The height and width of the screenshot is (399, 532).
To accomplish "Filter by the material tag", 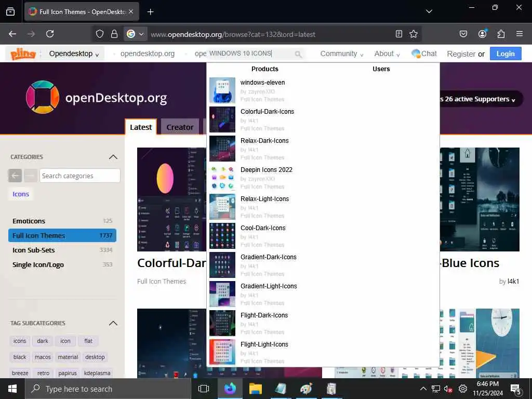I will coord(68,357).
